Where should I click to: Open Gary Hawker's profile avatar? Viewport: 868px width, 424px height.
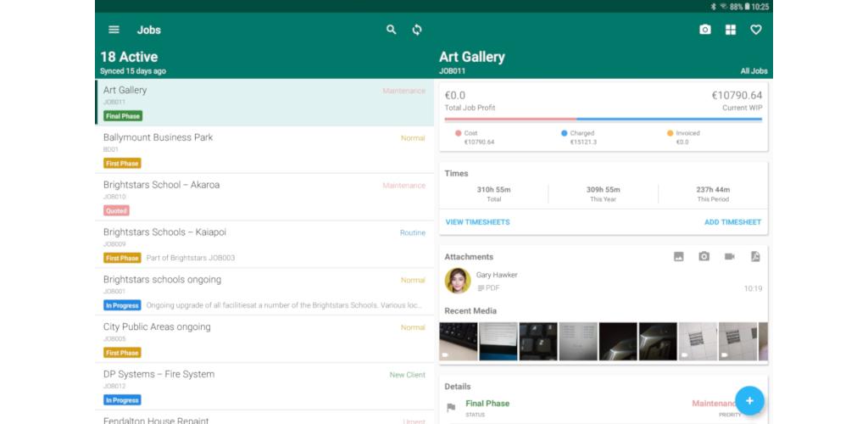pyautogui.click(x=458, y=281)
